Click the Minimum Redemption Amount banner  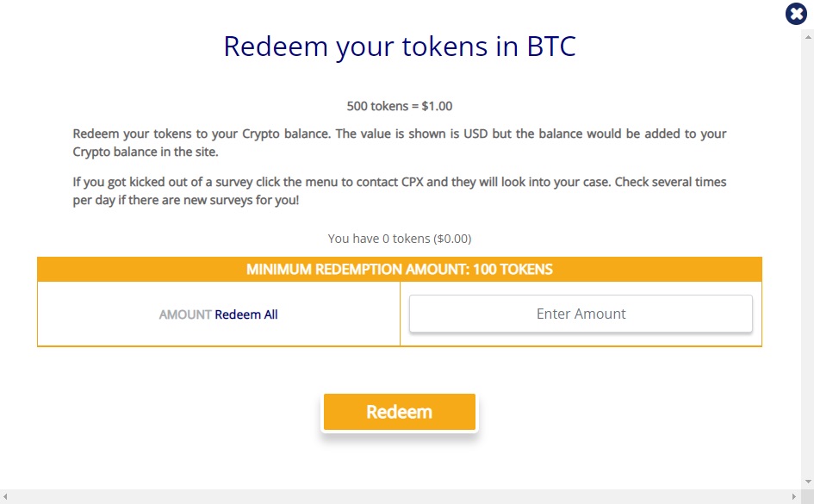399,270
